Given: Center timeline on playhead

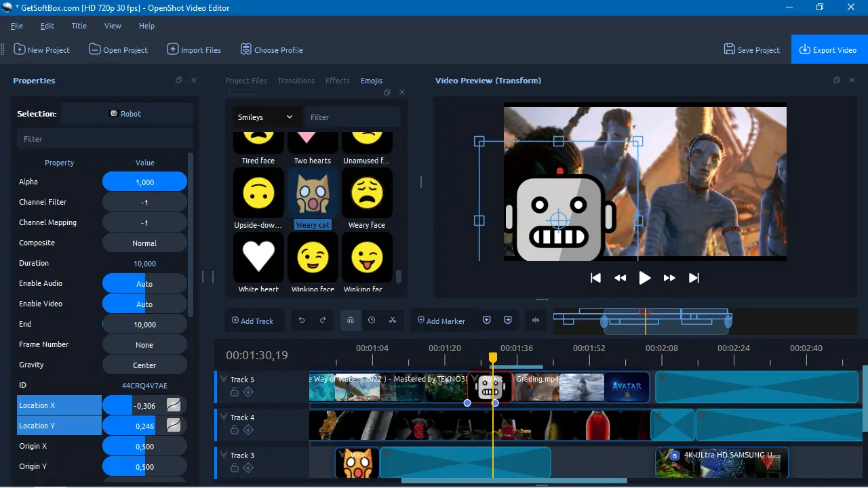Looking at the screenshot, I should (536, 321).
